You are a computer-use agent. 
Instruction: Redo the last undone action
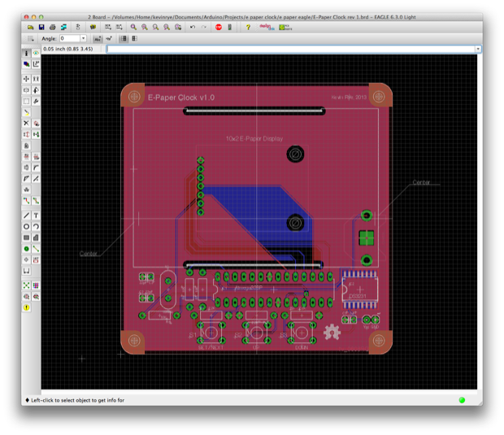pyautogui.click(x=204, y=28)
